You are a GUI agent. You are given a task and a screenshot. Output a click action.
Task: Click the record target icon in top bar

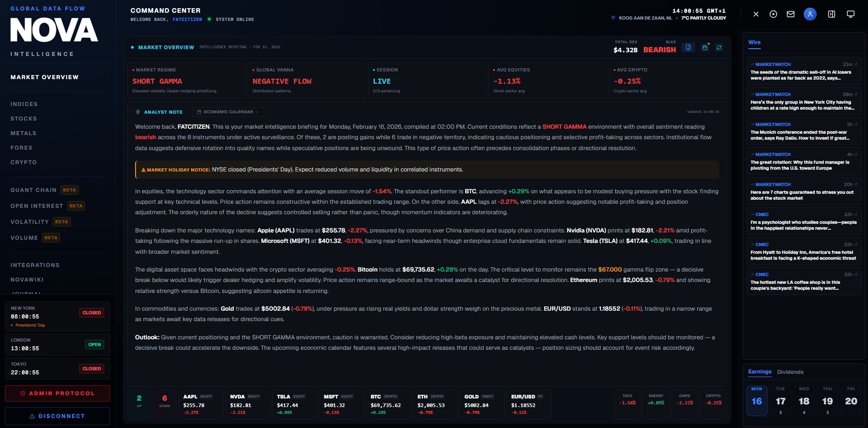[x=773, y=14]
